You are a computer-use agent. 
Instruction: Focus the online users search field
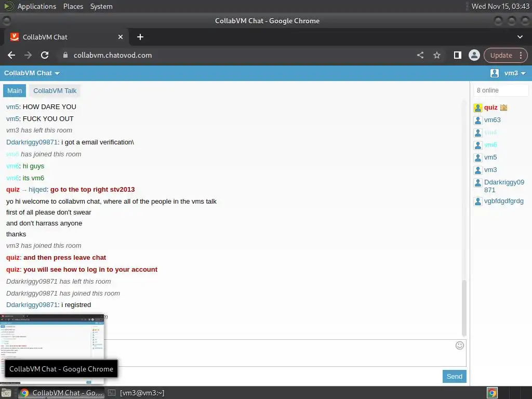pos(501,90)
